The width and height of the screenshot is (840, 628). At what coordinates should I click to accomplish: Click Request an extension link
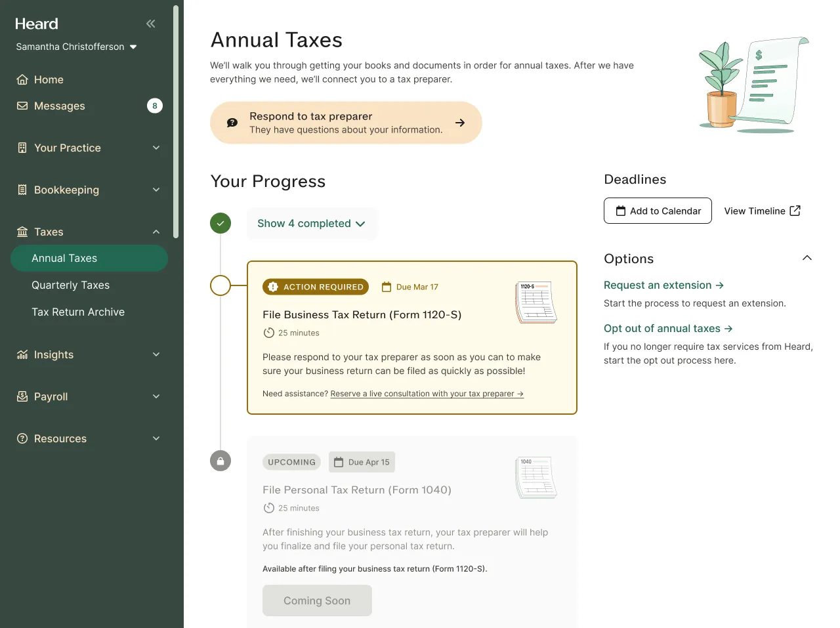click(x=663, y=285)
